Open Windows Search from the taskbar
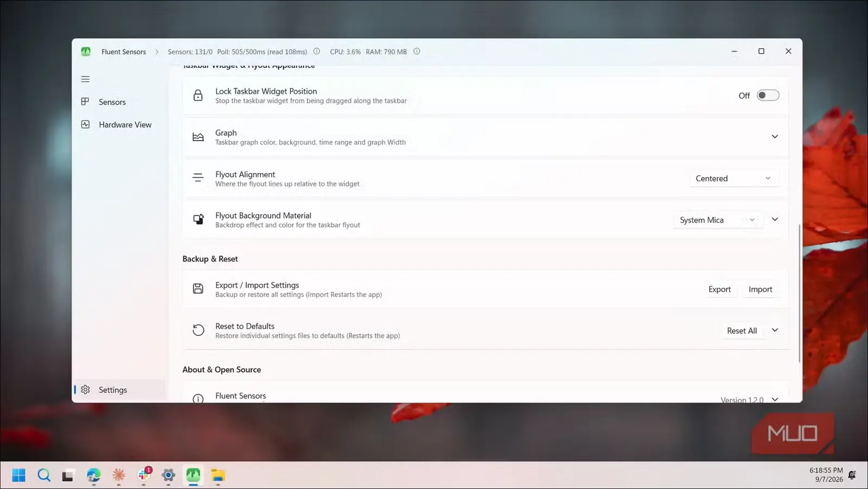Screen dimensions: 868x489 click(x=44, y=475)
